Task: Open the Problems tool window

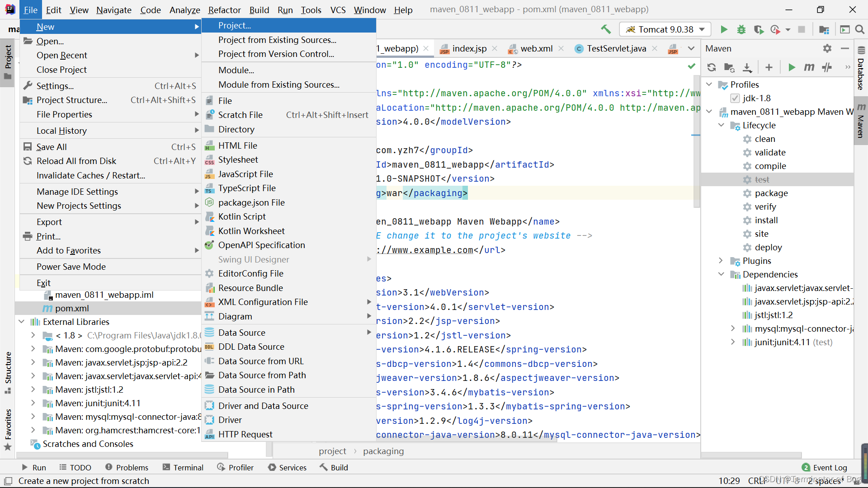Action: (127, 468)
